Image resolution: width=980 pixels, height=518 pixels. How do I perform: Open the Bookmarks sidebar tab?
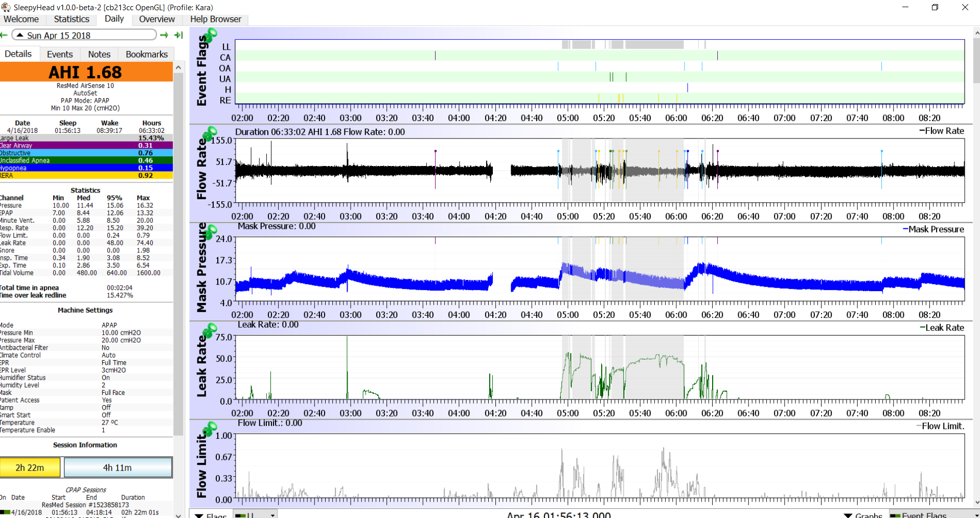point(147,54)
